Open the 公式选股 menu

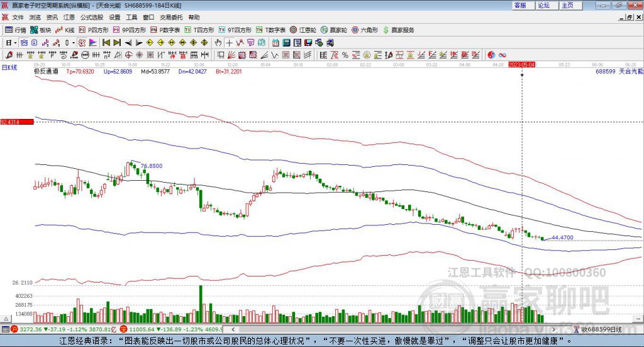click(x=92, y=17)
